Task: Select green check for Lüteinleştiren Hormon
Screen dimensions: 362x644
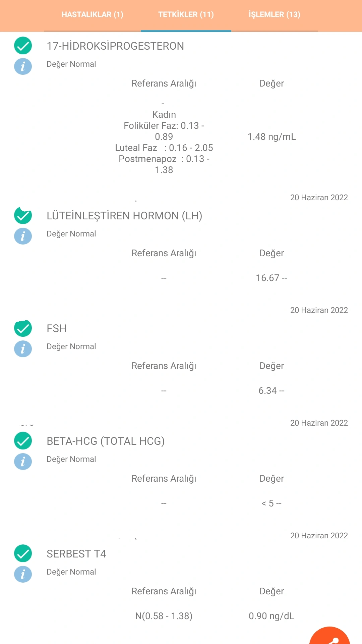Action: (x=23, y=216)
